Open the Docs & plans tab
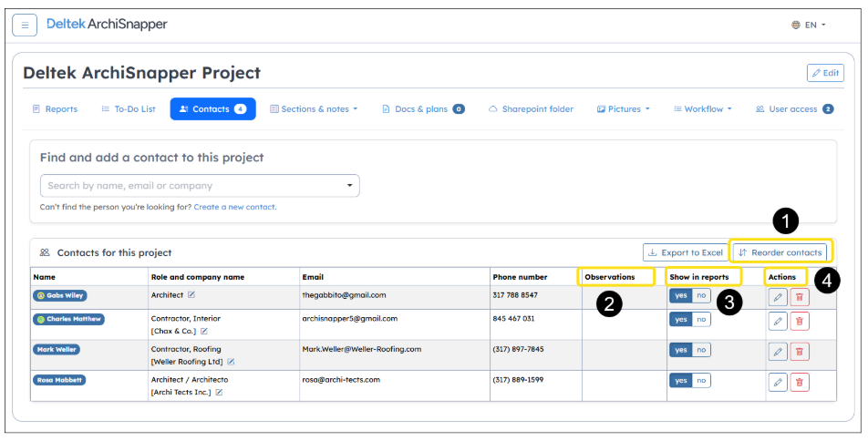868x441 pixels. tap(423, 109)
